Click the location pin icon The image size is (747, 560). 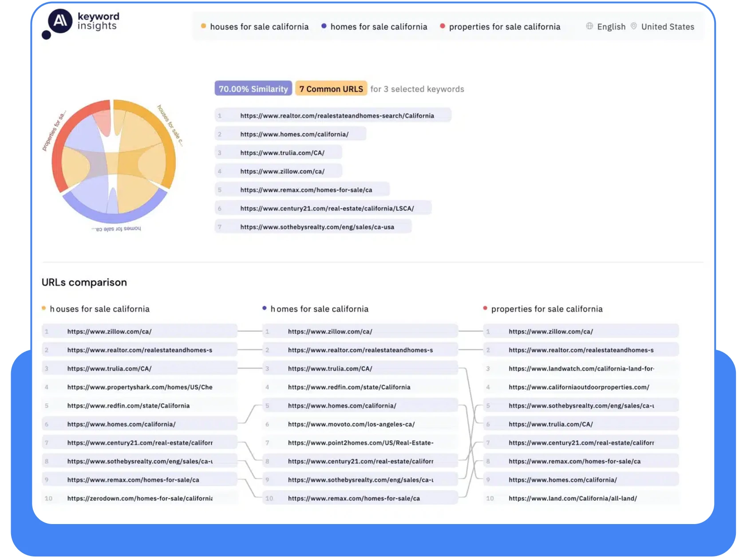633,26
